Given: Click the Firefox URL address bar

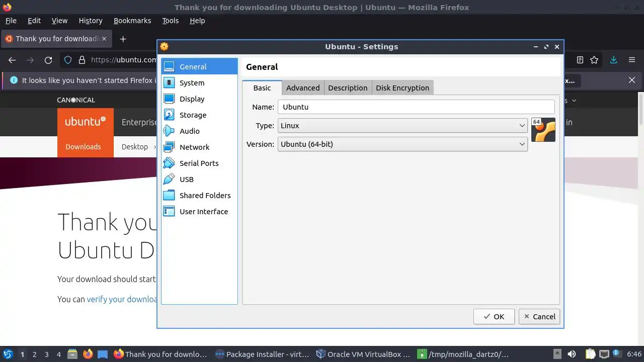Looking at the screenshot, I should coord(124,60).
